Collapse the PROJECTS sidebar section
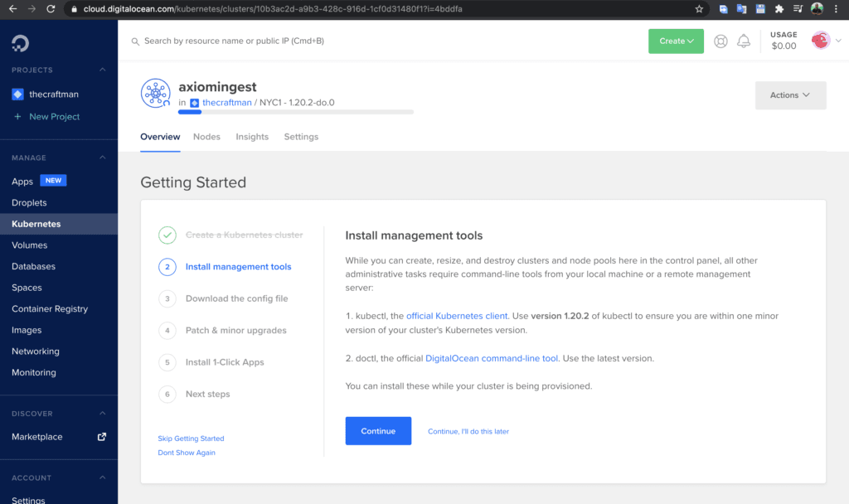 pos(102,70)
